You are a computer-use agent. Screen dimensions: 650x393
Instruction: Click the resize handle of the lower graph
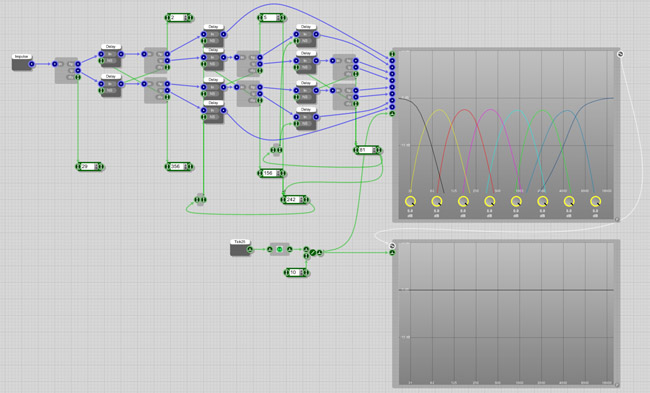(x=617, y=385)
